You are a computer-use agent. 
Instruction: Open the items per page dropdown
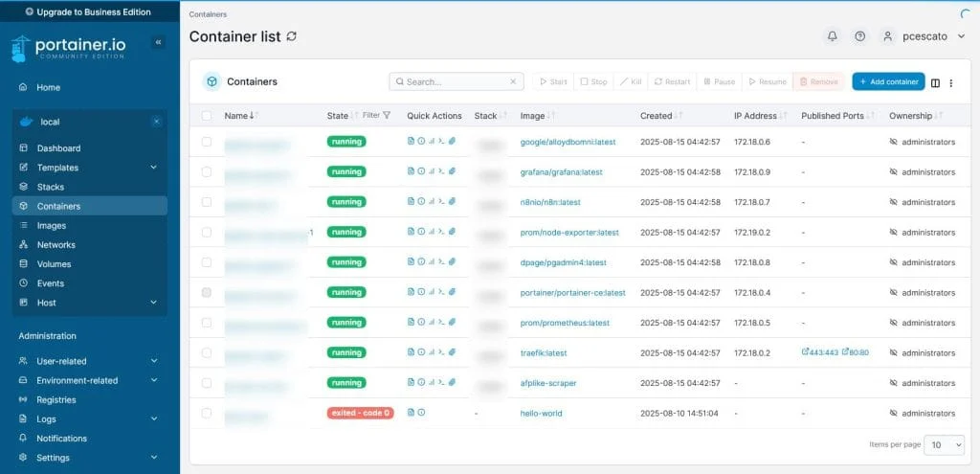(x=947, y=445)
